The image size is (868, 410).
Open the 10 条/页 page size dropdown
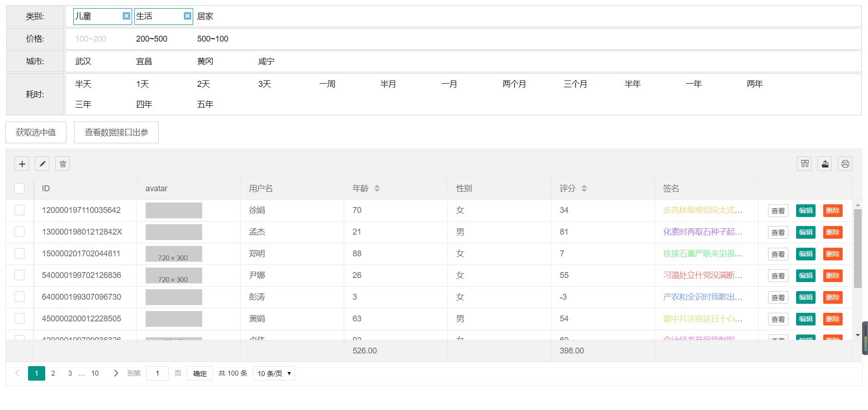click(274, 373)
